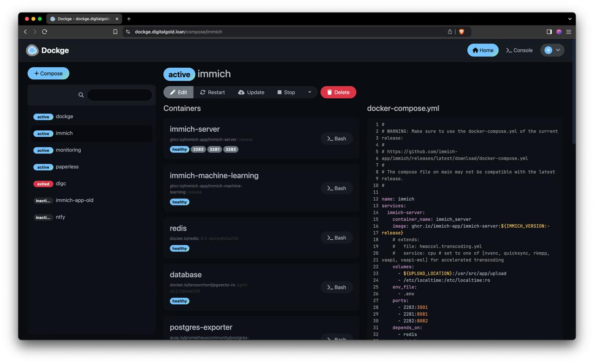The width and height of the screenshot is (594, 364).
Task: Click the share icon in address bar
Action: coord(450,32)
